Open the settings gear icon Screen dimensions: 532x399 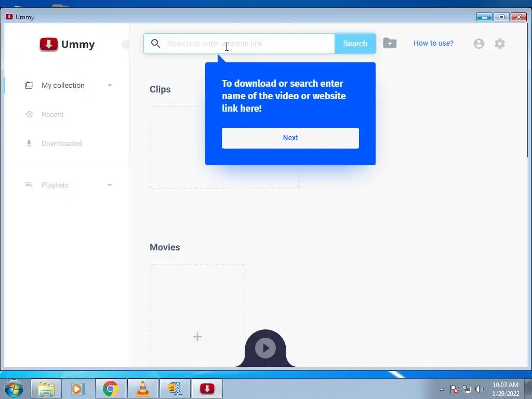tap(499, 44)
